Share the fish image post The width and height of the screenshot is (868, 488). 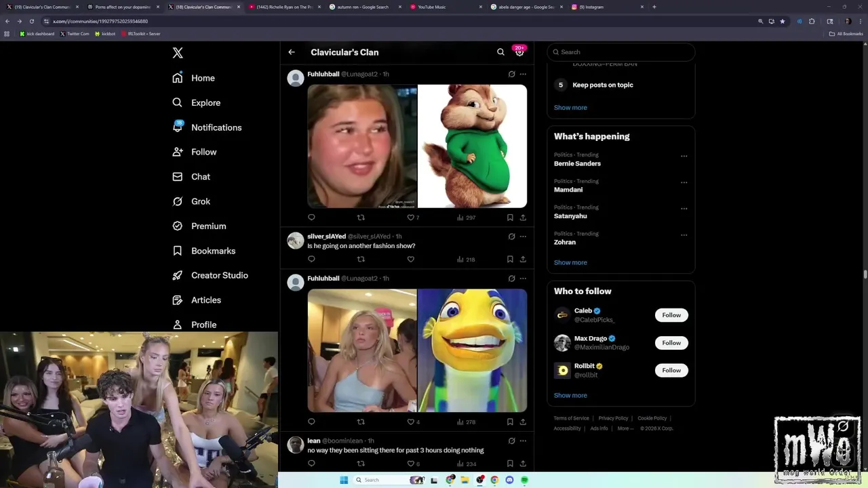[x=523, y=422]
